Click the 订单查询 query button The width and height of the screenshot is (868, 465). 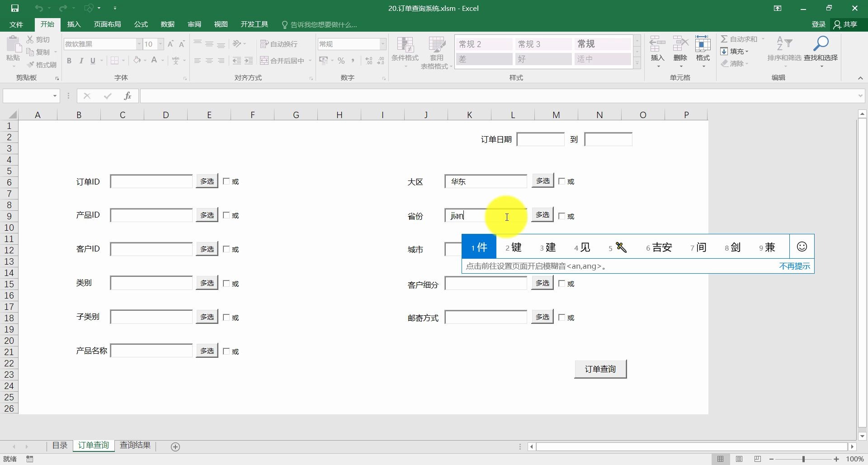click(600, 369)
